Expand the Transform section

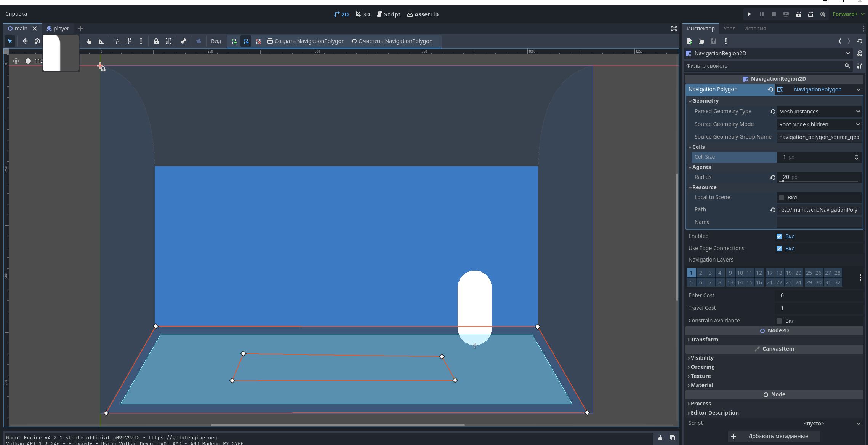click(x=704, y=340)
